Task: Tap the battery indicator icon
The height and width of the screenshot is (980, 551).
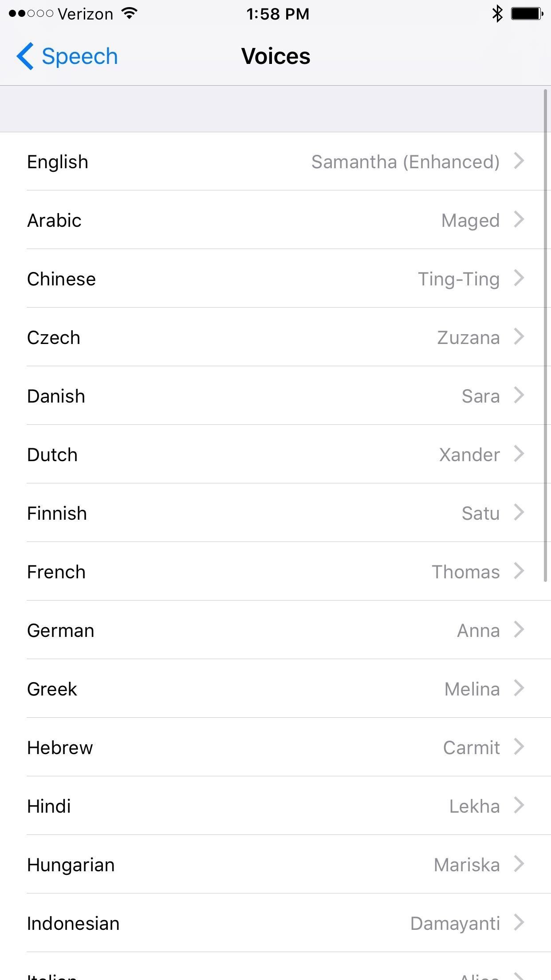Action: (527, 14)
